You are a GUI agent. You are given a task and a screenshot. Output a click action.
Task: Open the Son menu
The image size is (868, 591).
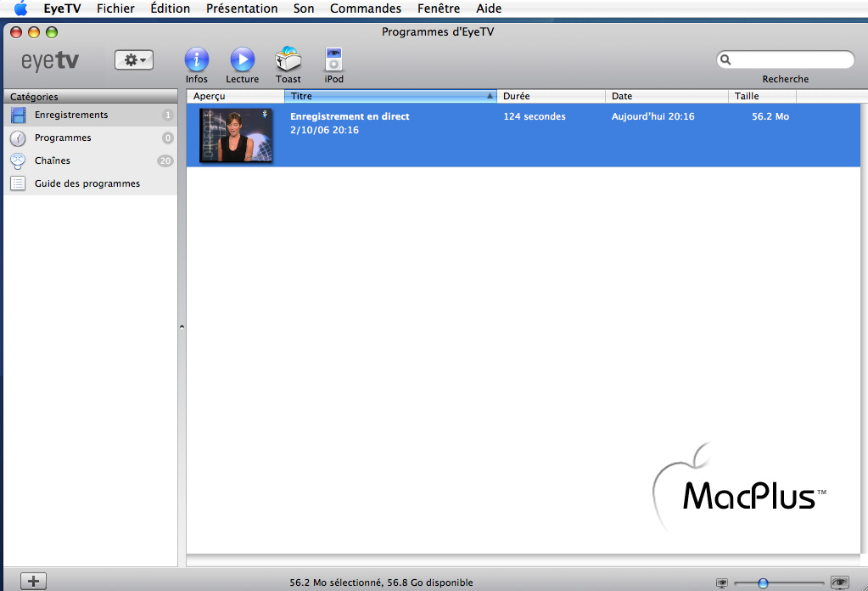(x=304, y=8)
